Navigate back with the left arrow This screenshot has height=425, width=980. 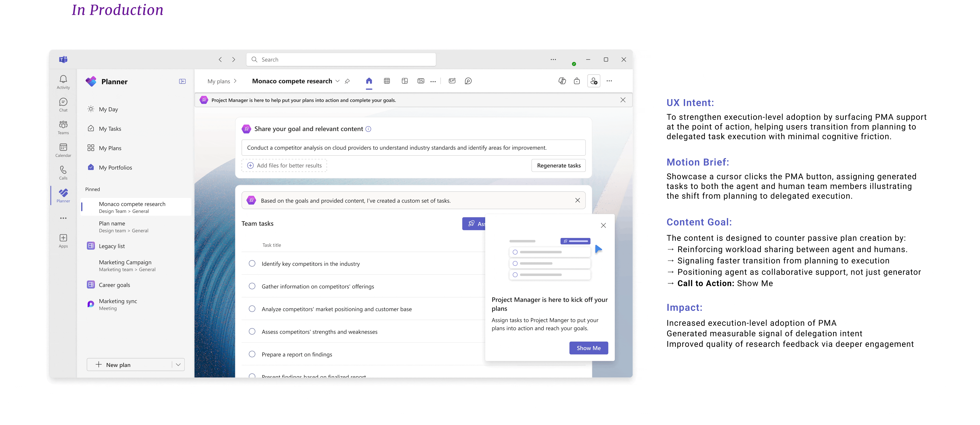220,59
